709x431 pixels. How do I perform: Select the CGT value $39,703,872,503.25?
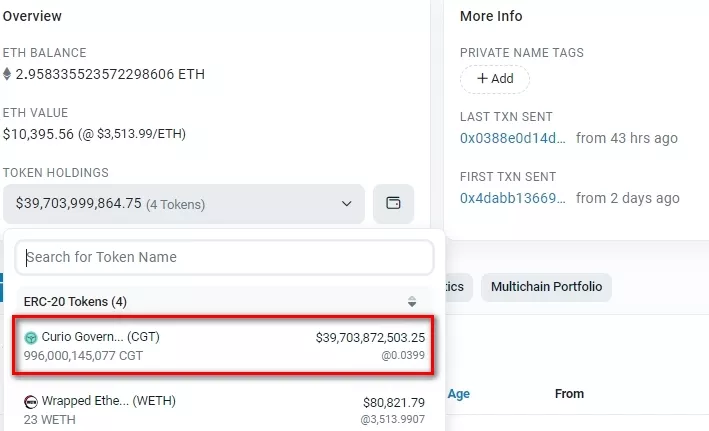(370, 337)
